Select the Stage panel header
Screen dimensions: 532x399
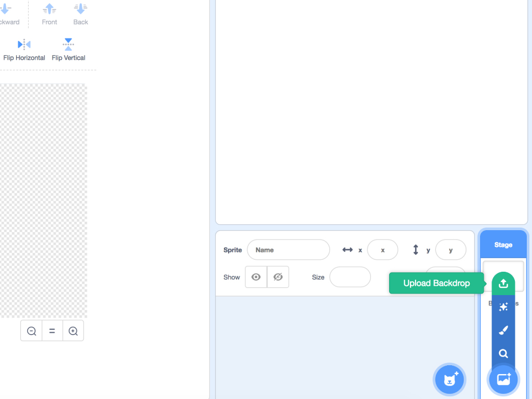pyautogui.click(x=503, y=245)
